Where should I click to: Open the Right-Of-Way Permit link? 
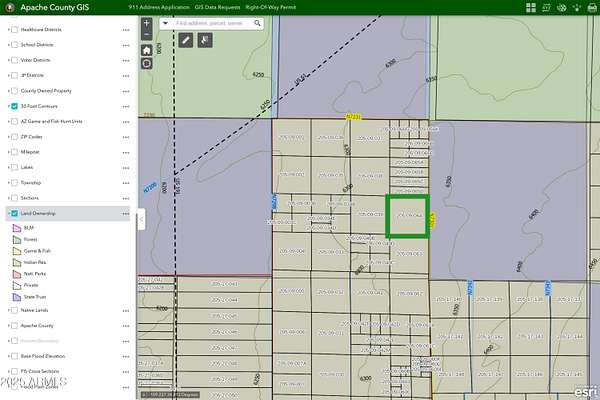[273, 6]
